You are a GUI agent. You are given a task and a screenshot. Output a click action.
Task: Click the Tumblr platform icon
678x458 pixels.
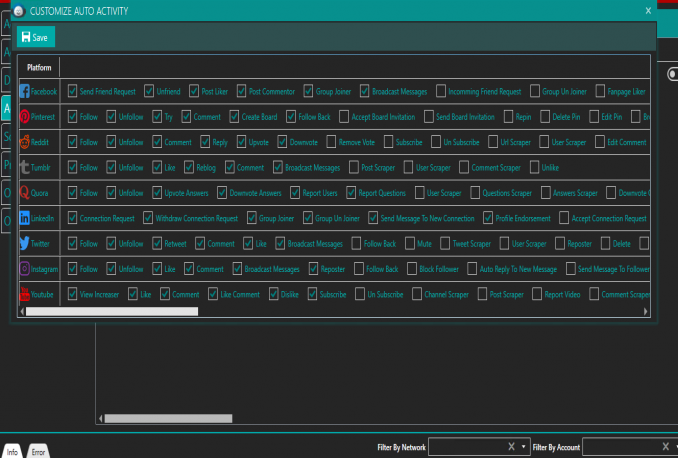coord(25,167)
